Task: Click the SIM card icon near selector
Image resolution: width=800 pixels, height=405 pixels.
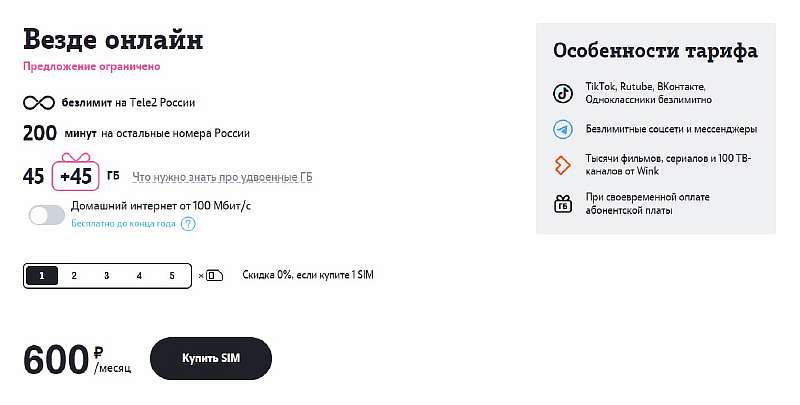Action: (x=214, y=275)
